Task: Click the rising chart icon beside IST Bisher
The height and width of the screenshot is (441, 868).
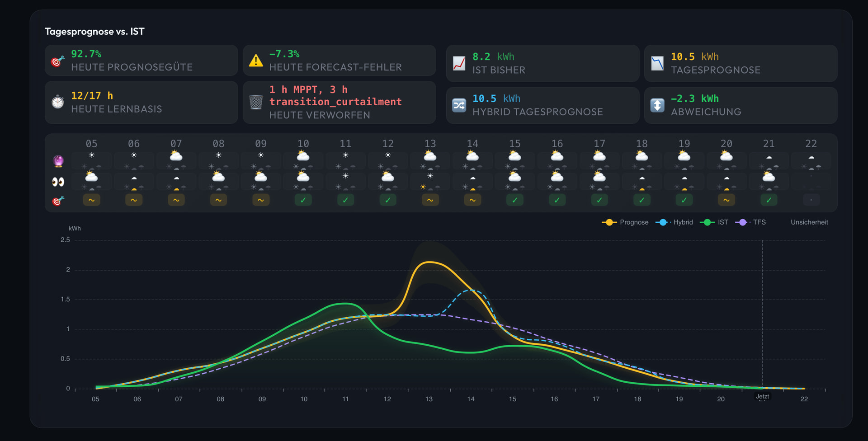Action: tap(459, 63)
